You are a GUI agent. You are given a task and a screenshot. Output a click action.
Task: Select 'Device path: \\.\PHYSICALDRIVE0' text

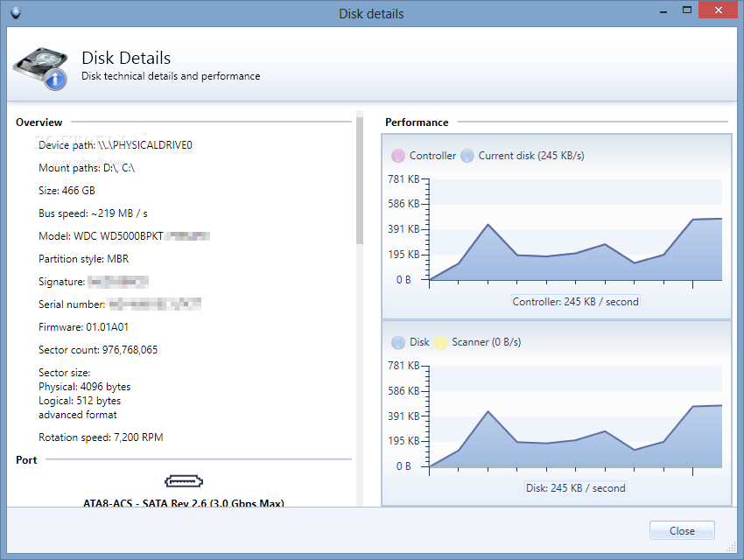116,145
